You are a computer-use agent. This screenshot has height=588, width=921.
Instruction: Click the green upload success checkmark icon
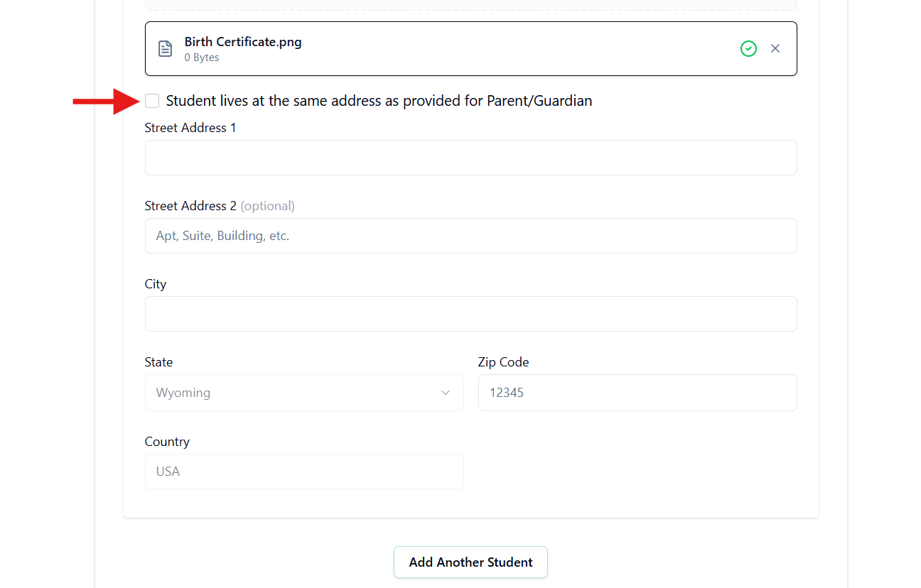tap(748, 48)
